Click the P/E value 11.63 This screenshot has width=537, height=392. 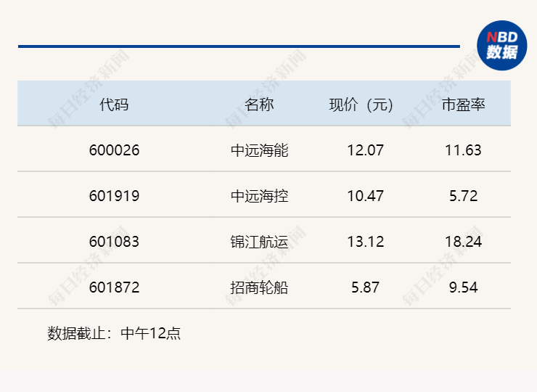tap(464, 150)
